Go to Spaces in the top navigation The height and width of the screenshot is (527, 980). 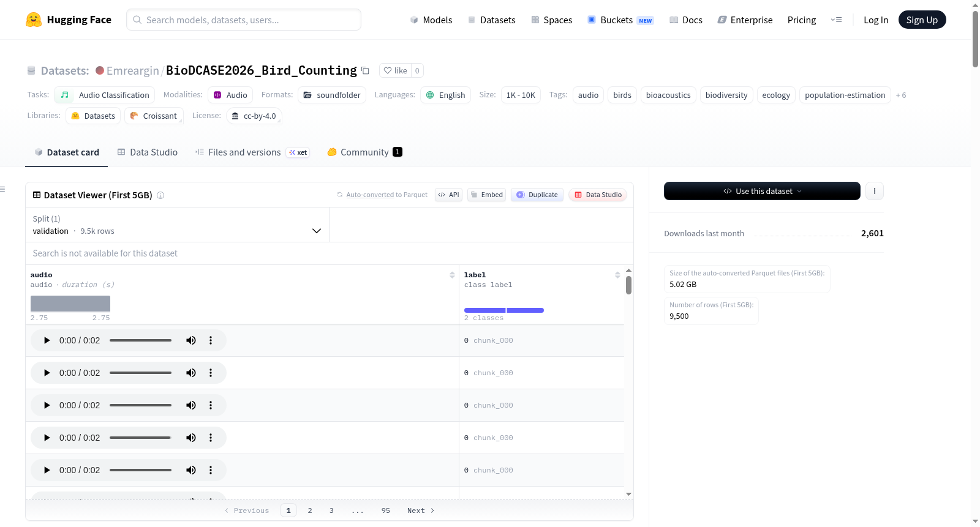(552, 20)
